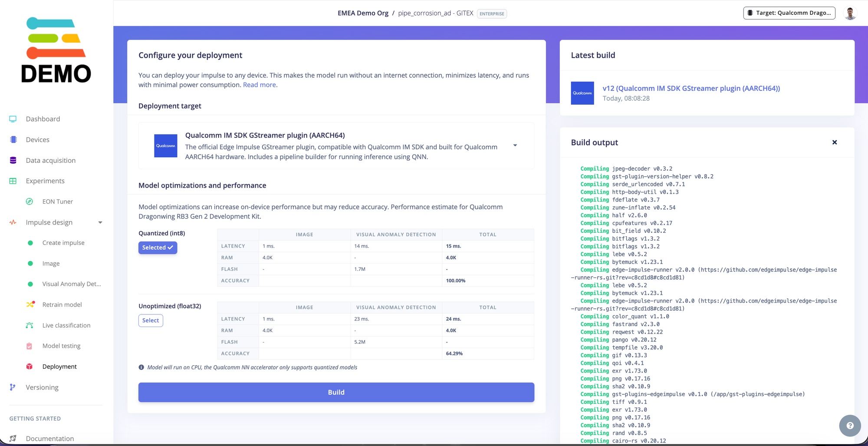Follow the Read more link

coord(260,85)
